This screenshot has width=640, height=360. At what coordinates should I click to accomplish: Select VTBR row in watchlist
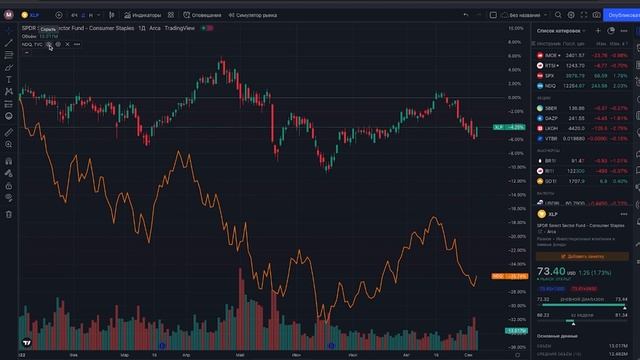(x=582, y=138)
